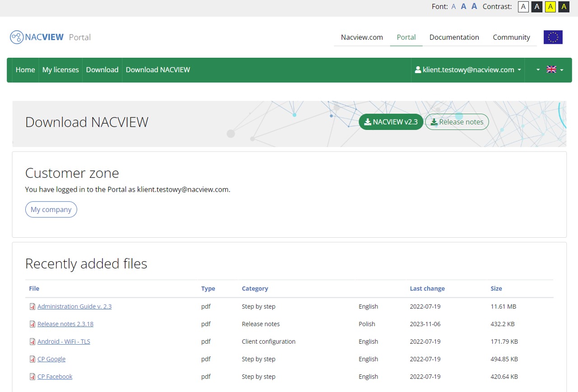578x392 pixels.
Task: Click the British flag language icon
Action: tap(551, 69)
